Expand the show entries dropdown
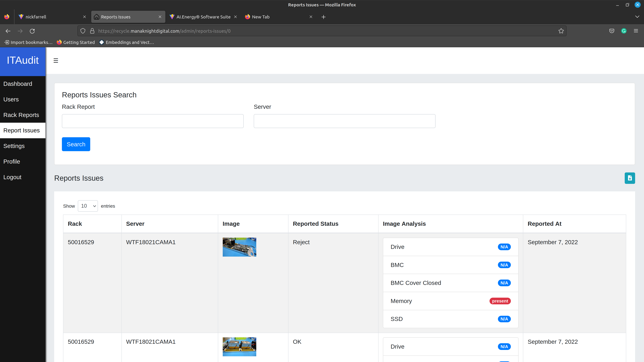This screenshot has width=644, height=362. click(88, 206)
